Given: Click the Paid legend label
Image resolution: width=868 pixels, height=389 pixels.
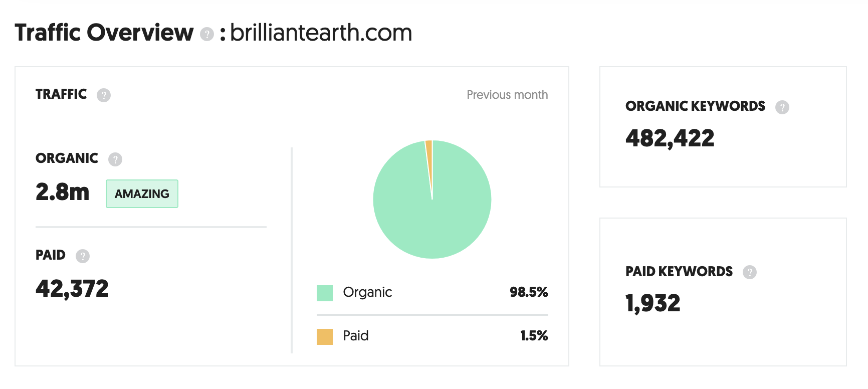Looking at the screenshot, I should pos(356,336).
